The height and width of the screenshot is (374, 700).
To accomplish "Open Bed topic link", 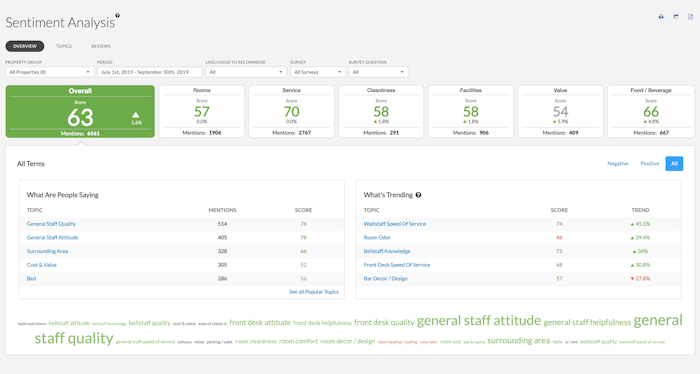I will pos(31,278).
